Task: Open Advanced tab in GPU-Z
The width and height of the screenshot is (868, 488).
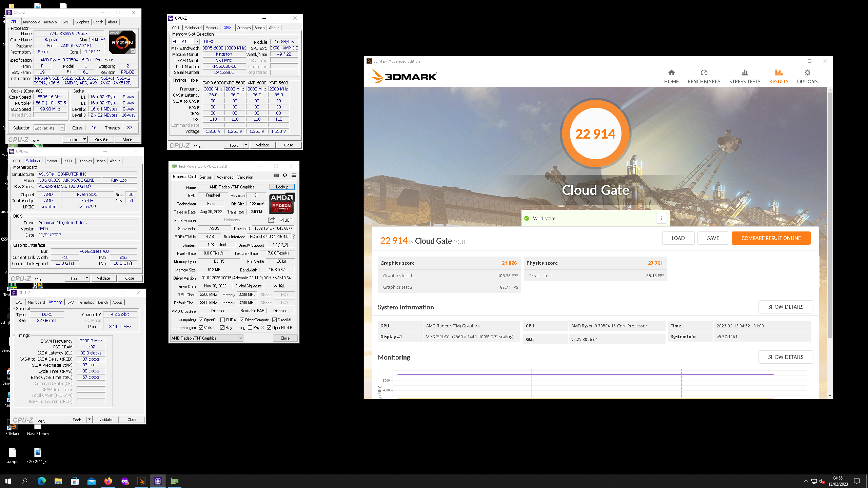Action: (x=225, y=177)
